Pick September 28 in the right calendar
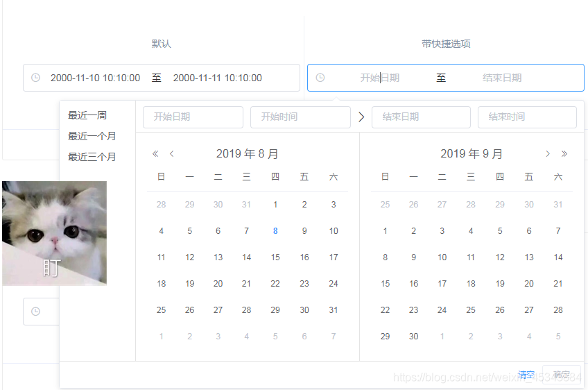Screen dimensions: 588x390 558,310
